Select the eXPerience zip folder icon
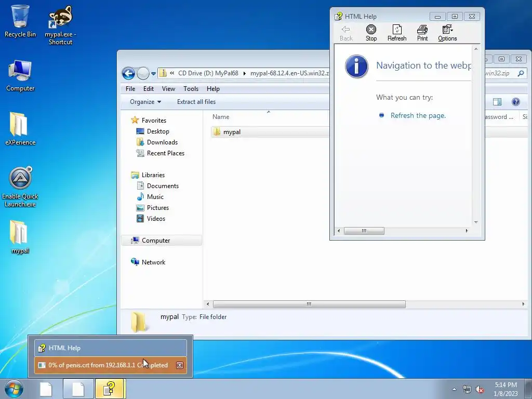This screenshot has width=532, height=399. tap(20, 129)
